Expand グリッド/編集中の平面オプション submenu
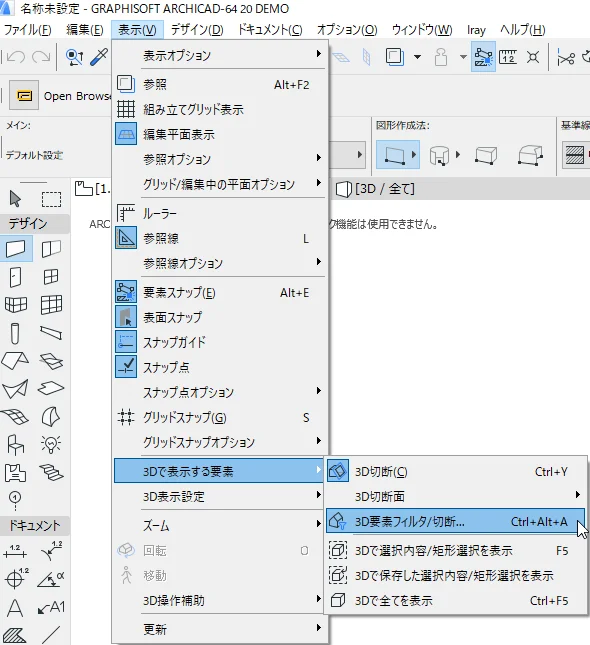The height and width of the screenshot is (645, 590). 219,184
